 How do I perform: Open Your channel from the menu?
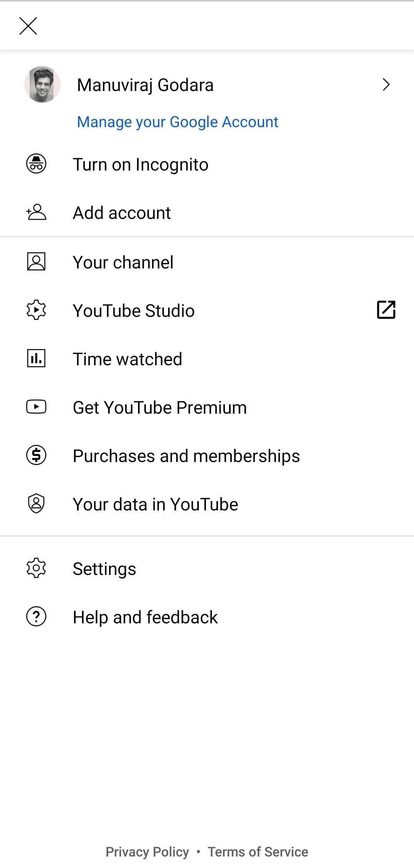[123, 263]
